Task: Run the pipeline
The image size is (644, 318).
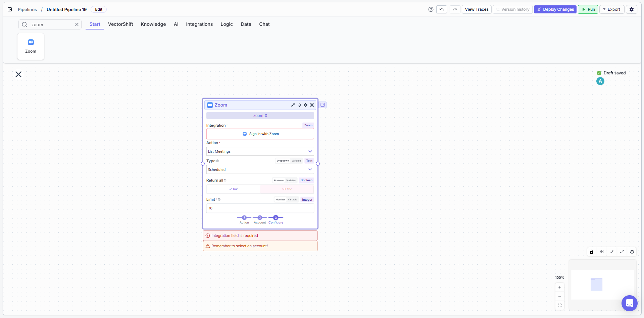Action: (588, 9)
